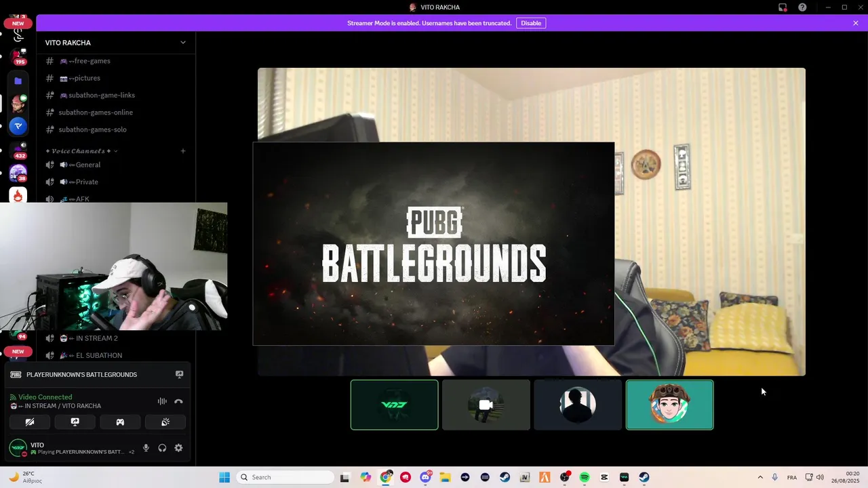Click the upper NEW mentions pill
Screen dimensions: 868x488
click(18, 23)
